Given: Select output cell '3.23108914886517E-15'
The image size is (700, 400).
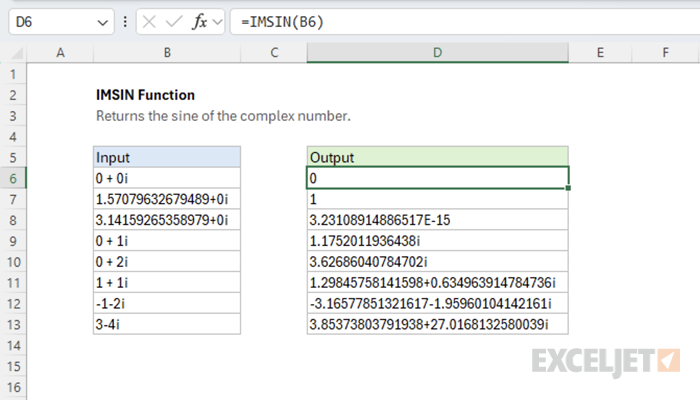Looking at the screenshot, I should pyautogui.click(x=438, y=220).
